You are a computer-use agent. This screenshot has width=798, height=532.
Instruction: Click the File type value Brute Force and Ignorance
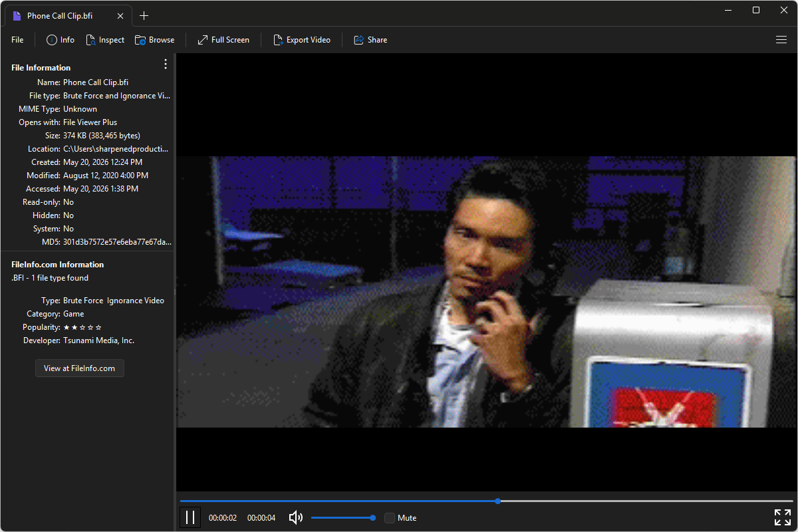pos(116,96)
